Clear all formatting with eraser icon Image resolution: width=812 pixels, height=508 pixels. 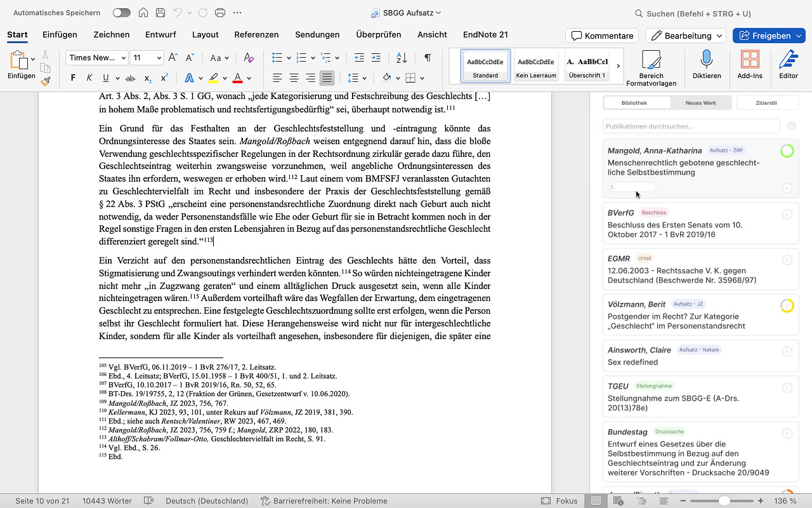pos(249,58)
